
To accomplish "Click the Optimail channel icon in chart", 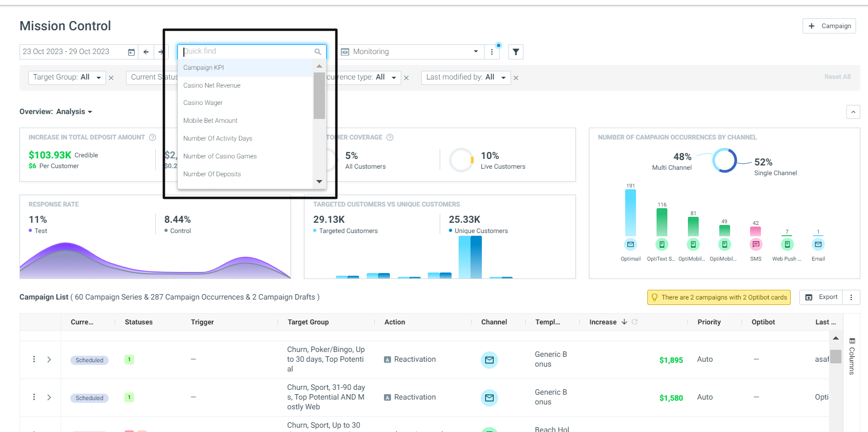I will pyautogui.click(x=631, y=244).
